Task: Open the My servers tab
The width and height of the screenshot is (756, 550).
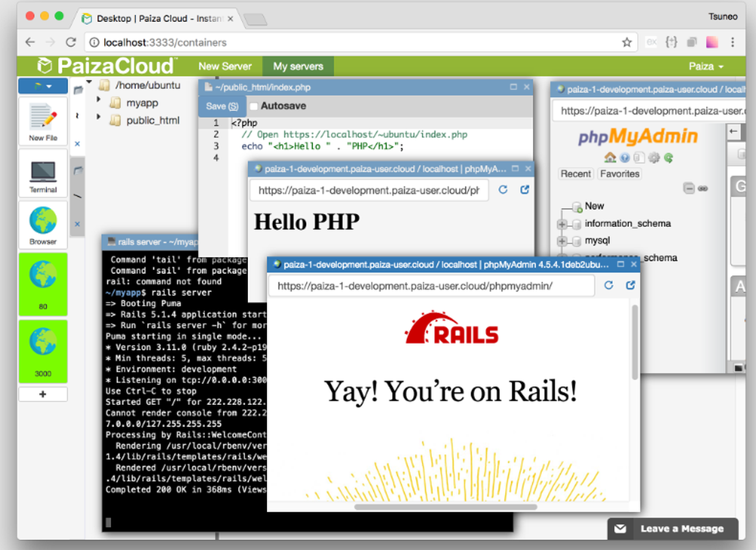Action: pyautogui.click(x=298, y=67)
